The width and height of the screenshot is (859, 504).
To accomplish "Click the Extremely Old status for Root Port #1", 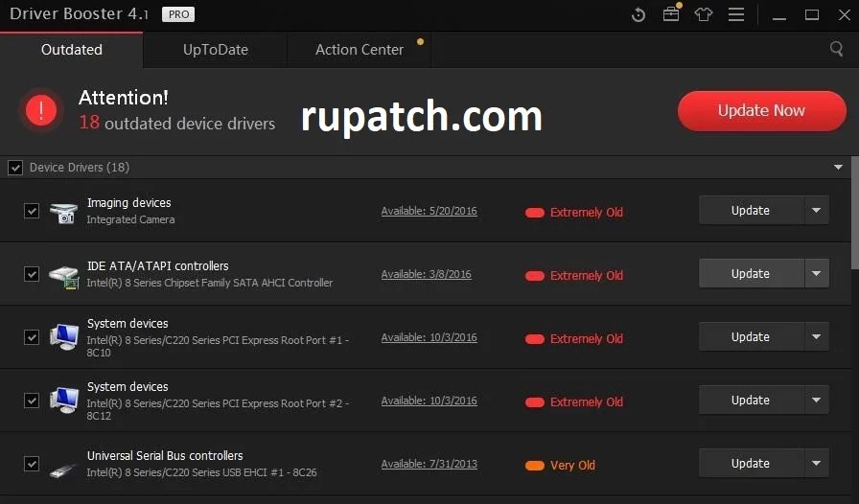I will 574,339.
